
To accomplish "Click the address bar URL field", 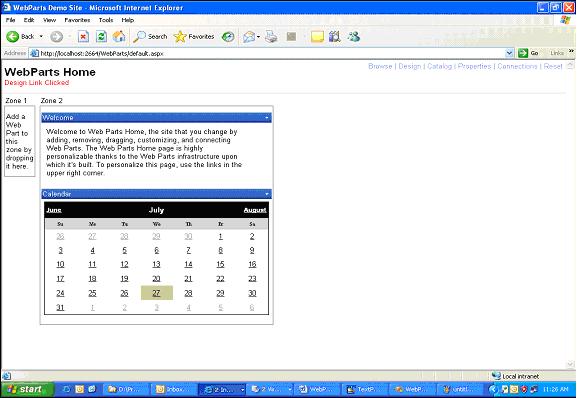I will (x=268, y=53).
